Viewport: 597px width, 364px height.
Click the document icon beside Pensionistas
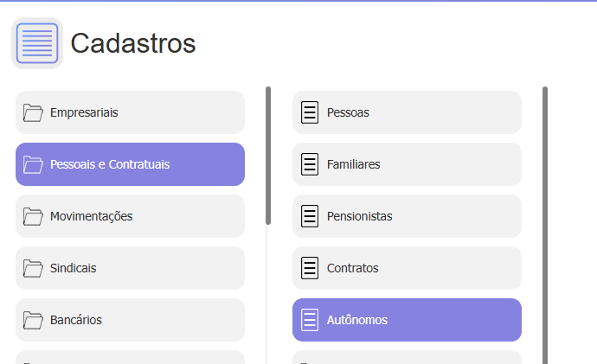tap(310, 216)
